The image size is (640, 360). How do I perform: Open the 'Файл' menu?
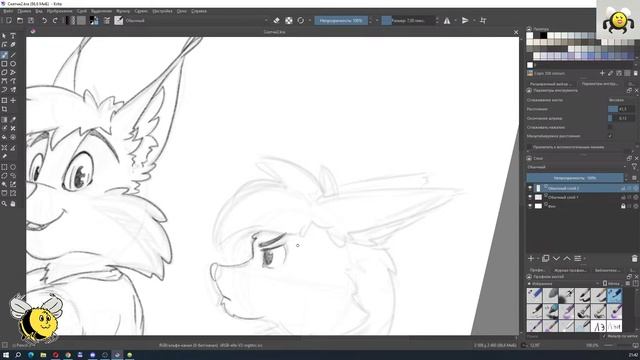coord(8,11)
